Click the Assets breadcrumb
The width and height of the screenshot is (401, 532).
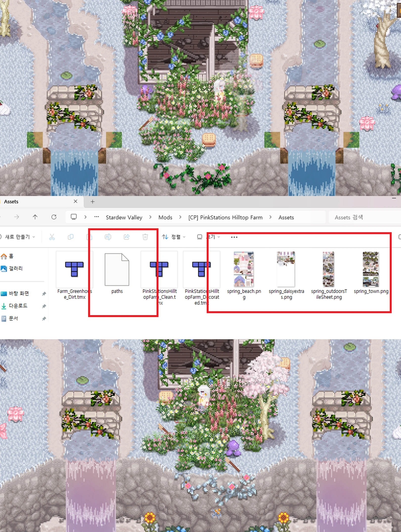tap(286, 217)
